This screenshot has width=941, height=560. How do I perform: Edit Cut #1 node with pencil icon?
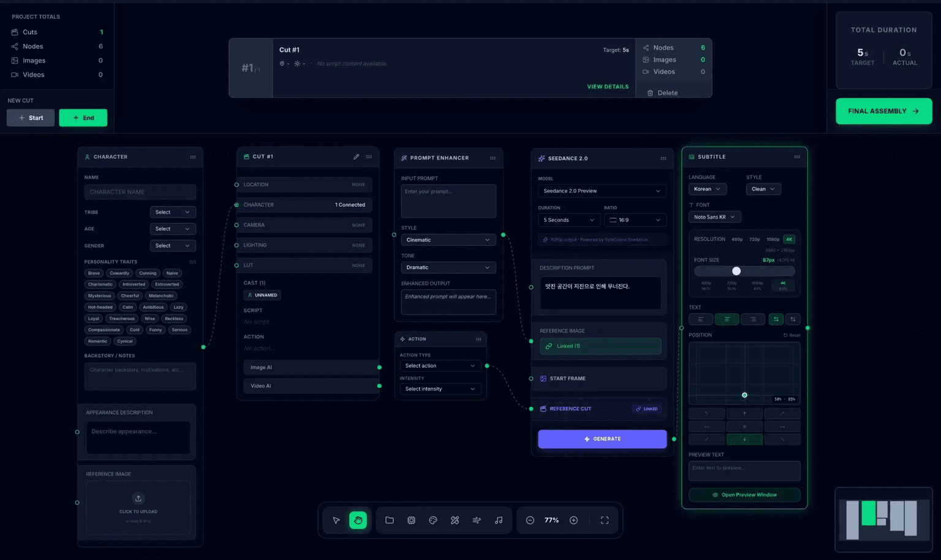click(x=356, y=157)
